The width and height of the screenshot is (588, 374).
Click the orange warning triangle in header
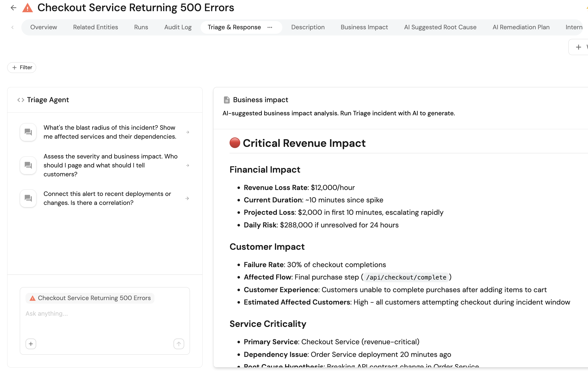tap(28, 8)
